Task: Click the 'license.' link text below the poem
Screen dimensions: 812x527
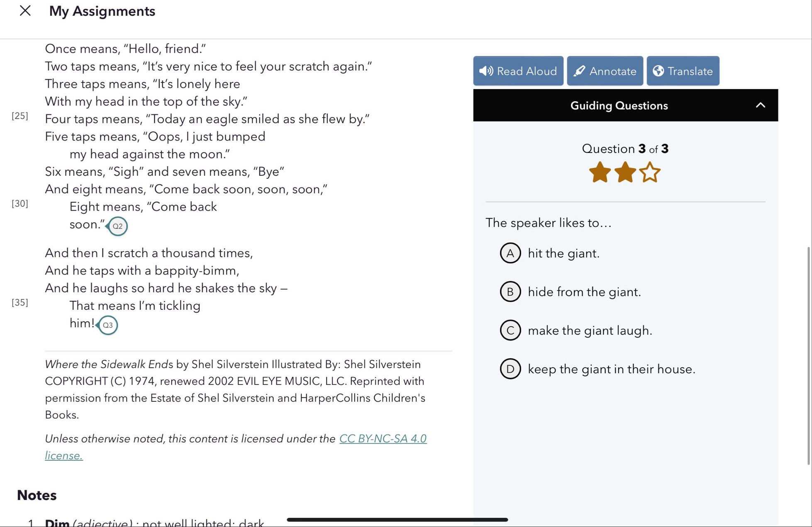Action: [x=64, y=455]
